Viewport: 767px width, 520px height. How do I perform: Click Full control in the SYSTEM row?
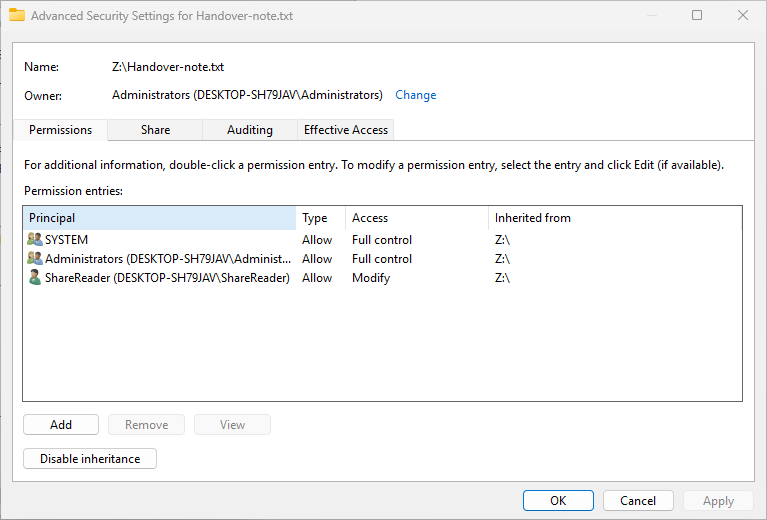[382, 240]
